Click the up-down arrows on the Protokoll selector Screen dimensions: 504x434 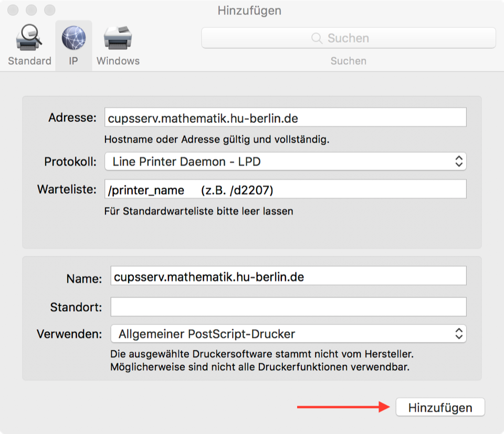[x=459, y=161]
